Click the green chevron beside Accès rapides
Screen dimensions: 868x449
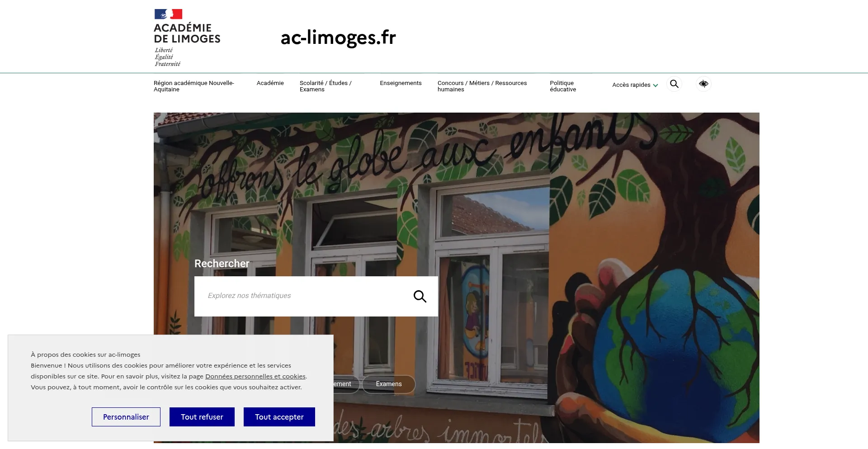(x=656, y=85)
